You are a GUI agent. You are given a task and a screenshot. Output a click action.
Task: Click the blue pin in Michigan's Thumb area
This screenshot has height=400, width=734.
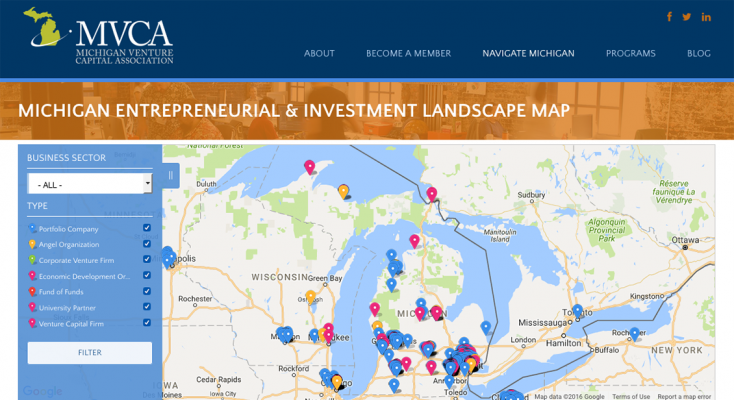(486, 327)
